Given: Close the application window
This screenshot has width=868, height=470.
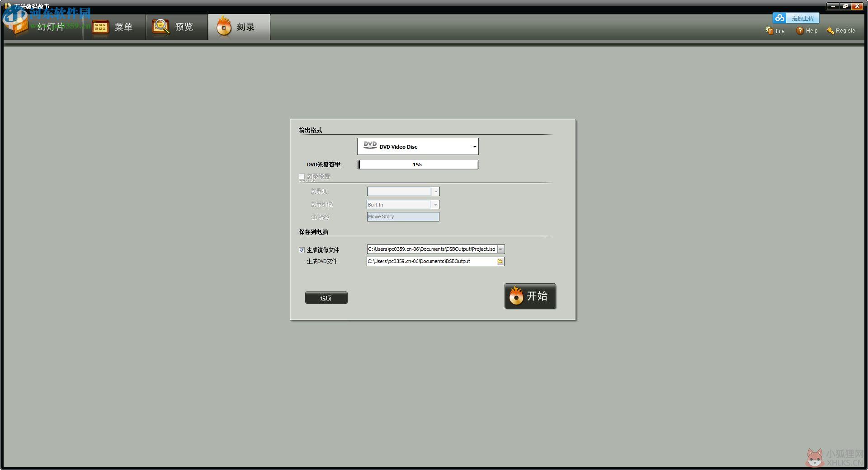Looking at the screenshot, I should tap(857, 6).
